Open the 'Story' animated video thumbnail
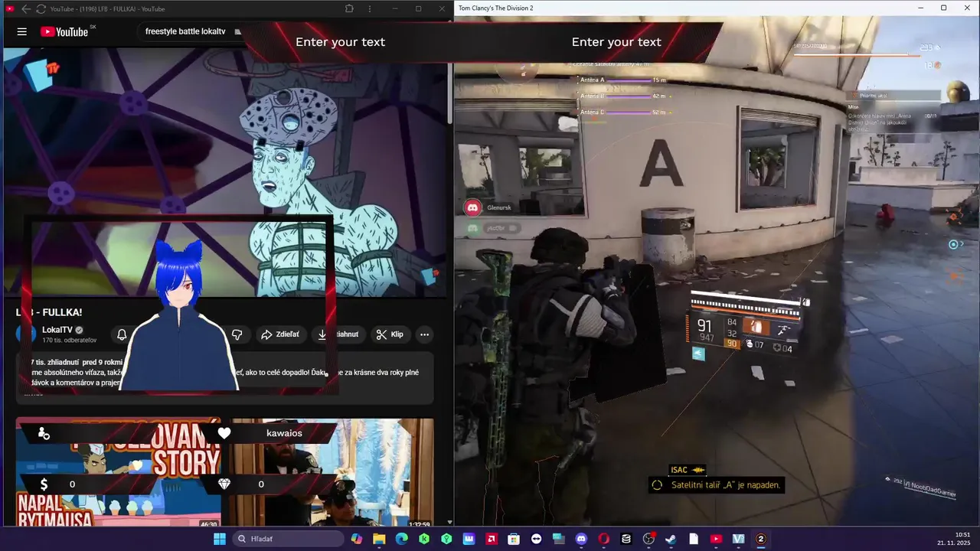 point(118,472)
